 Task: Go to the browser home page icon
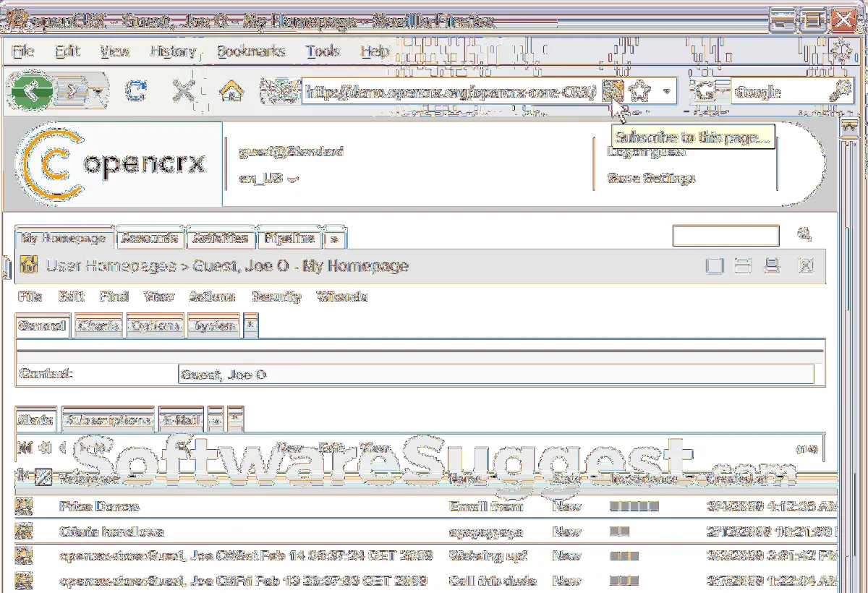pyautogui.click(x=230, y=91)
